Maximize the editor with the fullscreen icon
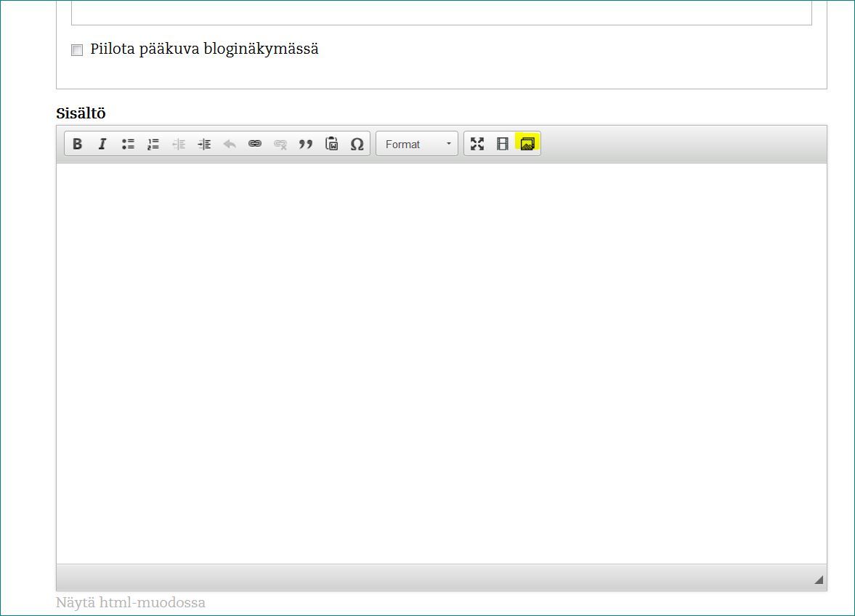This screenshot has width=855, height=616. pos(477,144)
